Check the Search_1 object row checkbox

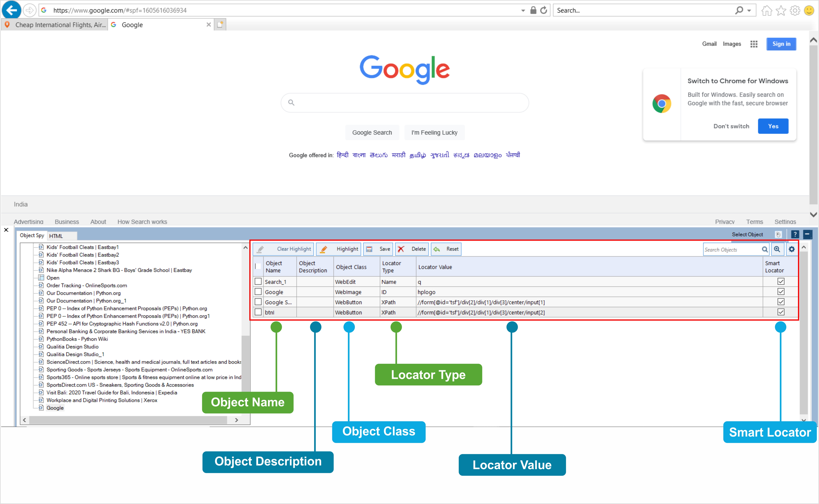coord(258,282)
